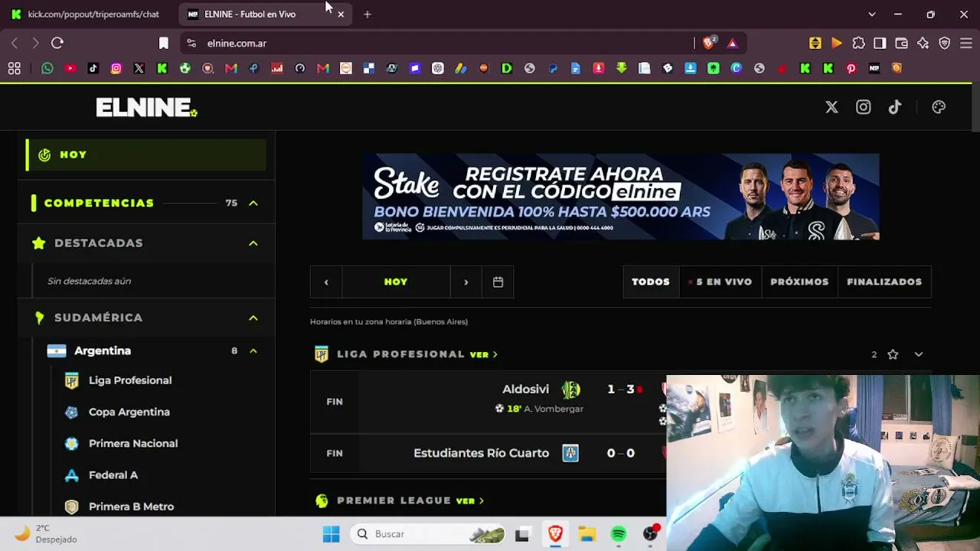Screen dimensions: 980x551
Task: Reload the page
Action: [57, 43]
